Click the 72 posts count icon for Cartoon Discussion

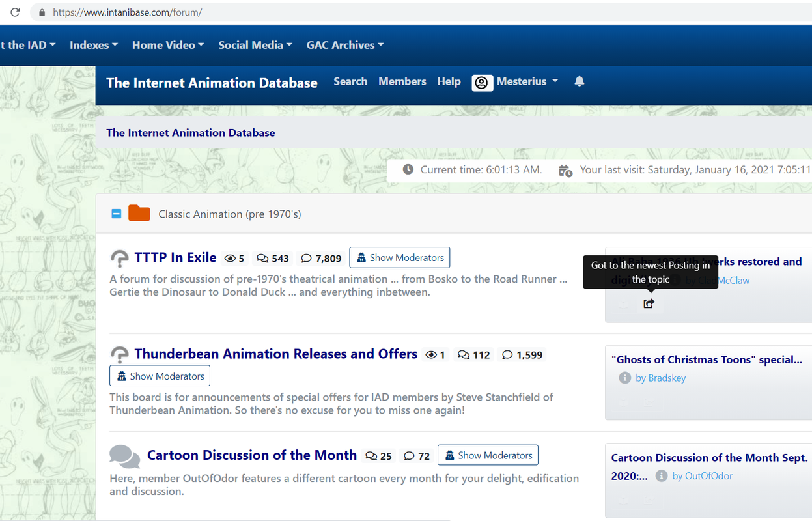click(x=409, y=456)
